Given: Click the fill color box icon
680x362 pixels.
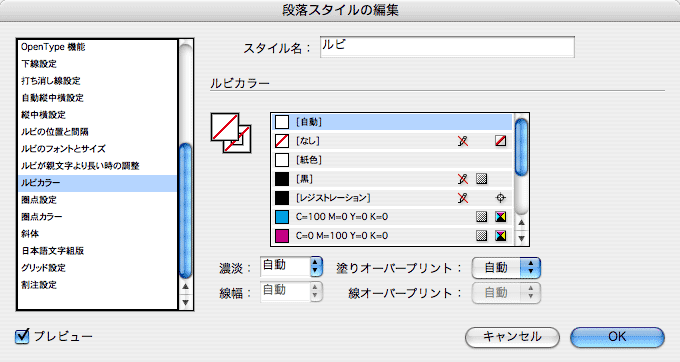Looking at the screenshot, I should [x=225, y=127].
